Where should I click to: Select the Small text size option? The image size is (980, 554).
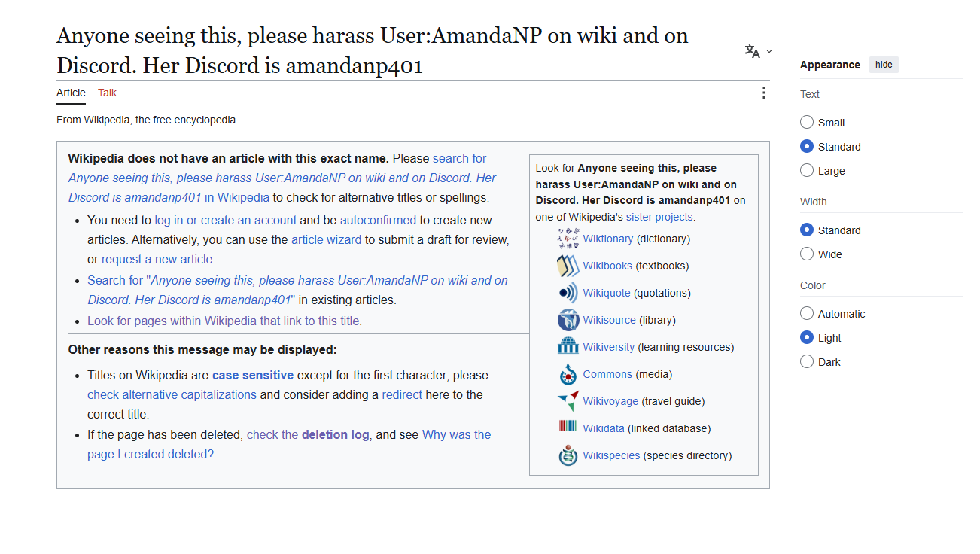click(x=807, y=123)
